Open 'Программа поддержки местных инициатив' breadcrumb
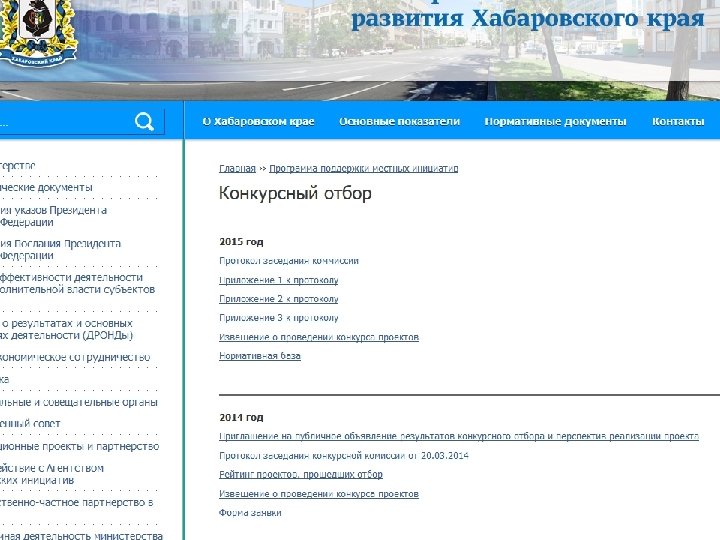This screenshot has height=540, width=720. point(364,169)
